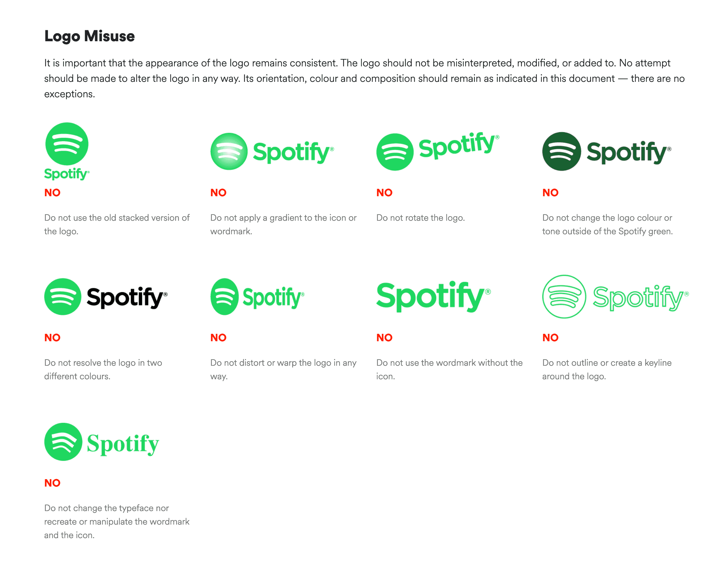This screenshot has width=728, height=571.
Task: Click the black Spotify wordmark text
Action: pyautogui.click(x=127, y=297)
